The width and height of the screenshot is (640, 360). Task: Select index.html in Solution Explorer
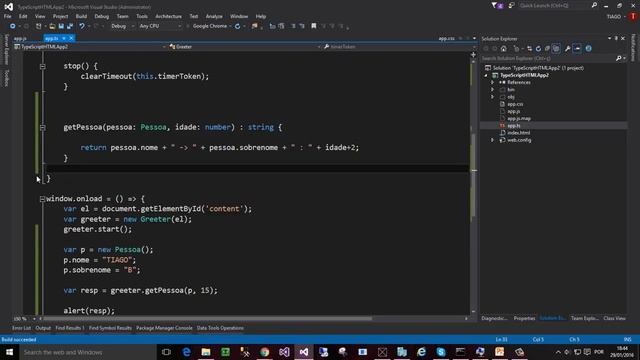tap(519, 133)
